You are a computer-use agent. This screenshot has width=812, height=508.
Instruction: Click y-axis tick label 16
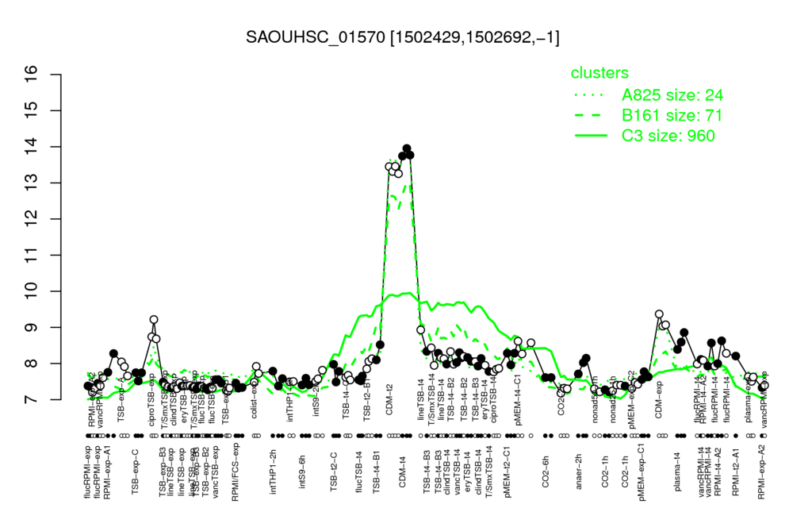tap(31, 75)
